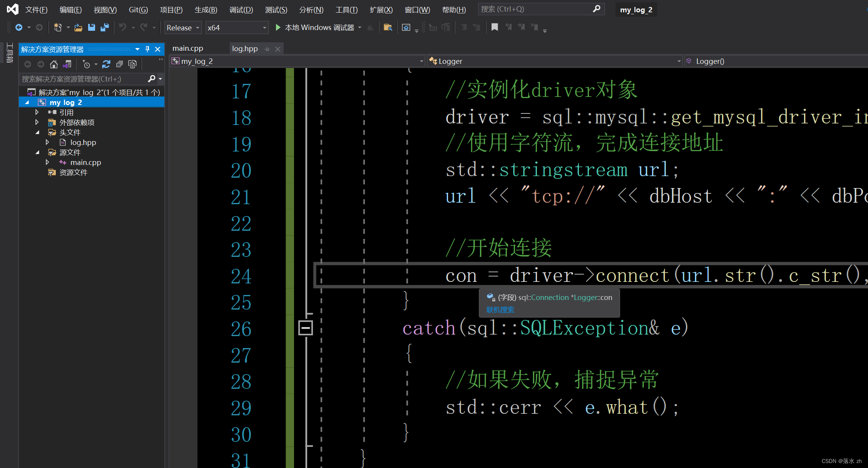Open the New Project toolbar icon

point(57,27)
